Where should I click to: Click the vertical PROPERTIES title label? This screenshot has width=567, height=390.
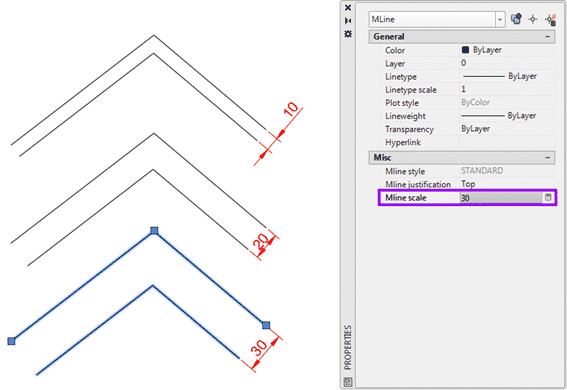coord(348,347)
